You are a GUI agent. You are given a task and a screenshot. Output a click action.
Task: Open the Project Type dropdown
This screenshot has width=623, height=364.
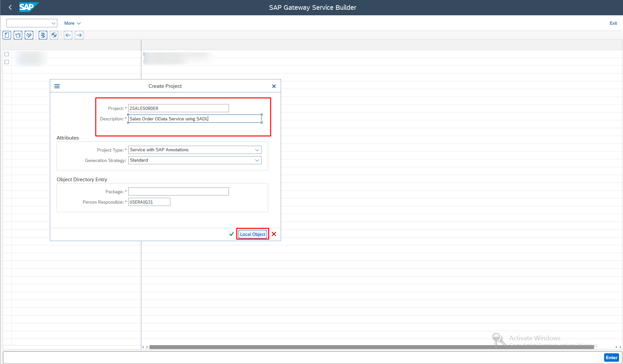(x=257, y=150)
